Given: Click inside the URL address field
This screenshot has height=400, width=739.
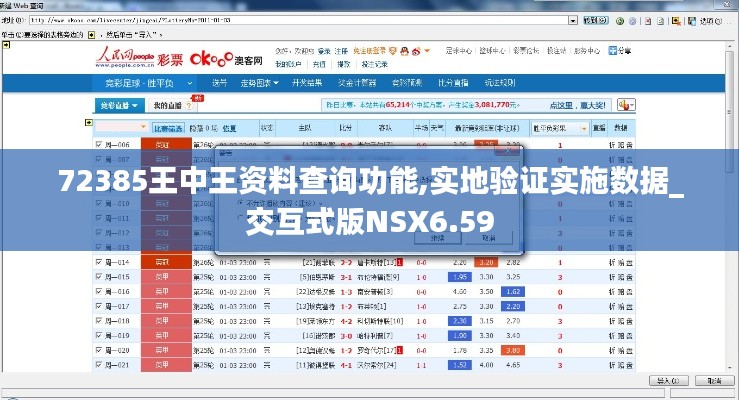Looking at the screenshot, I should (299, 21).
